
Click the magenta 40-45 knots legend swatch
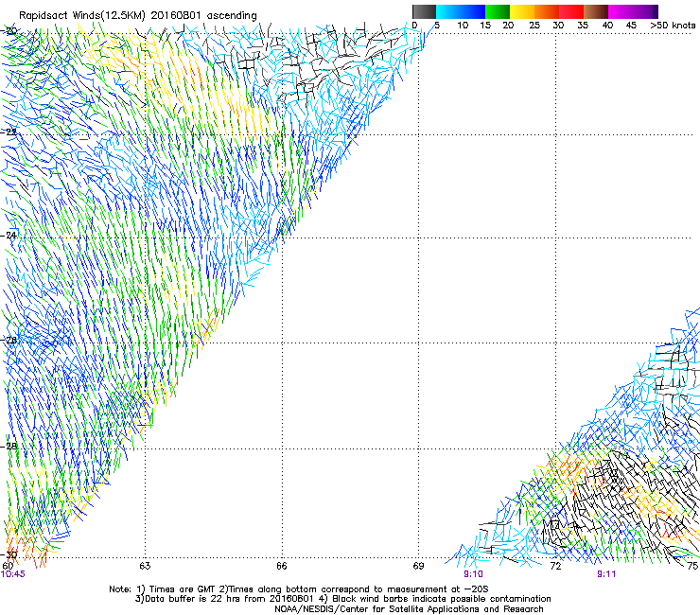(x=621, y=11)
